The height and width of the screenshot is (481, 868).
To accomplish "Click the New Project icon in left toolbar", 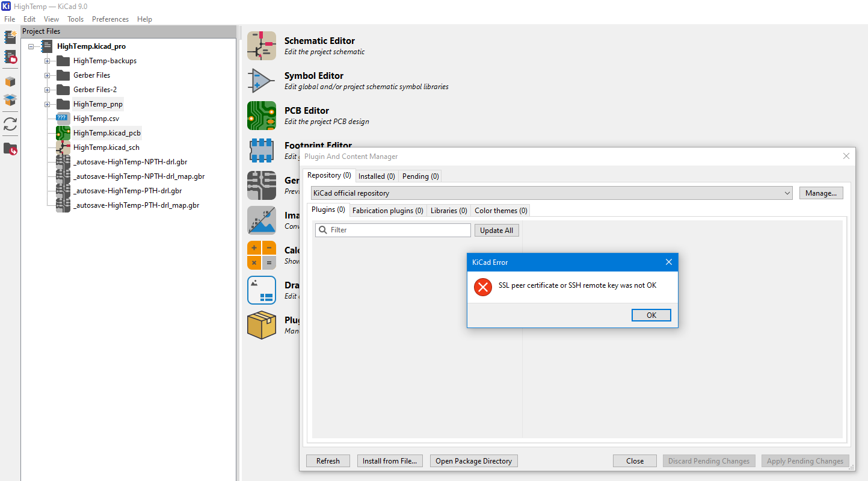I will pos(10,37).
